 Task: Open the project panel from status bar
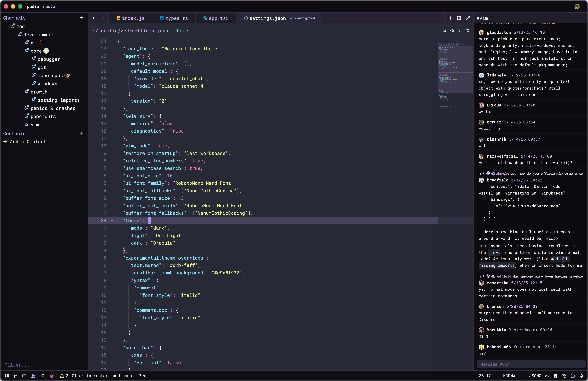point(7,375)
